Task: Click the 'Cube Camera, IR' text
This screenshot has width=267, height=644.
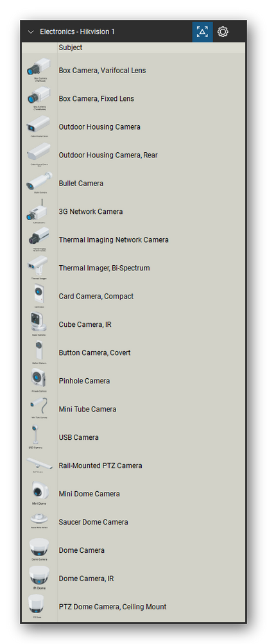Action: coord(85,324)
